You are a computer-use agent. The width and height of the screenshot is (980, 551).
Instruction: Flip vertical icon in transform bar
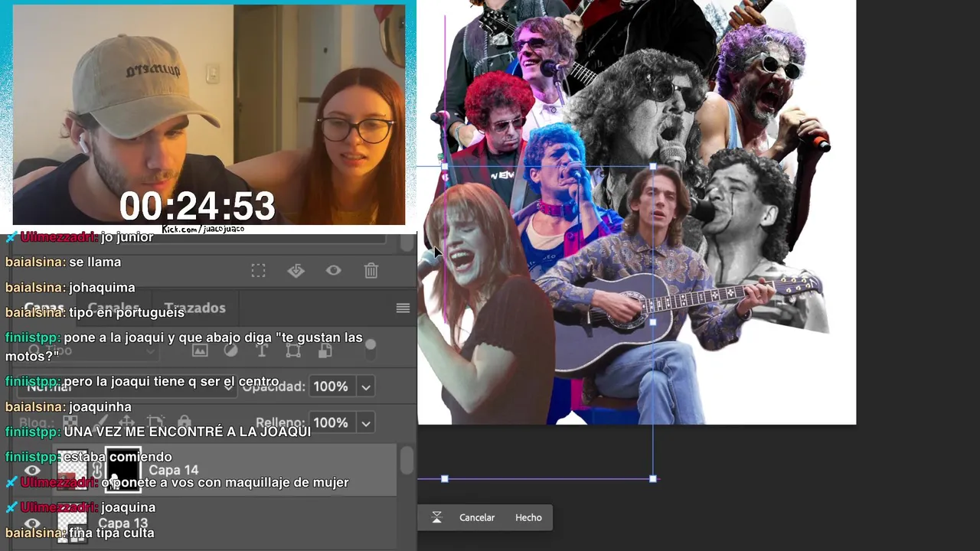436,517
